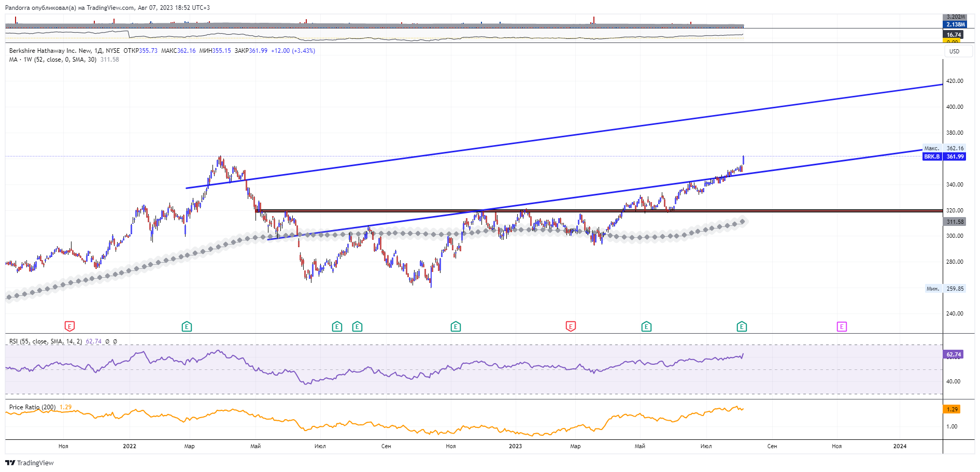
Task: Click the red earnings marker near March 2023
Action: [x=571, y=326]
